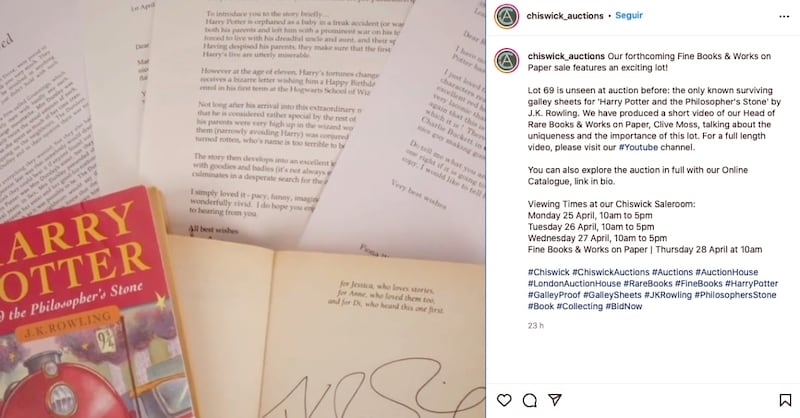The image size is (800, 418).
Task: Open chiswick_auctions username in caption
Action: tap(566, 56)
